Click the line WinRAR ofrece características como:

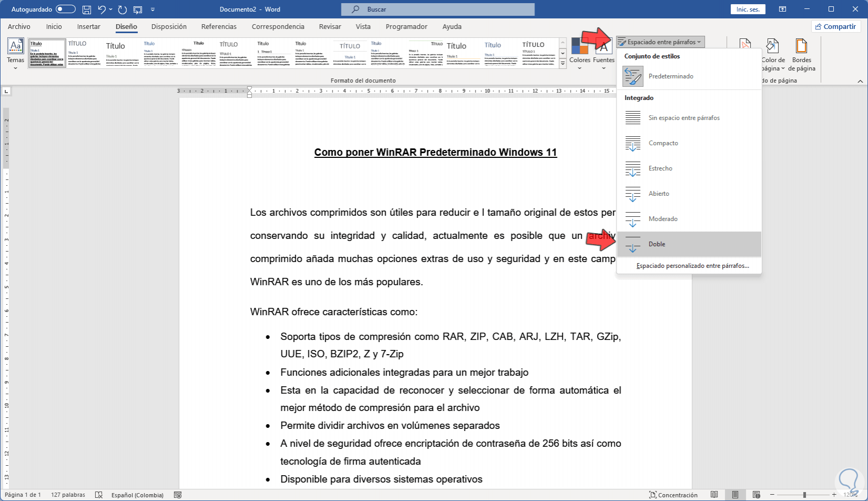334,312
